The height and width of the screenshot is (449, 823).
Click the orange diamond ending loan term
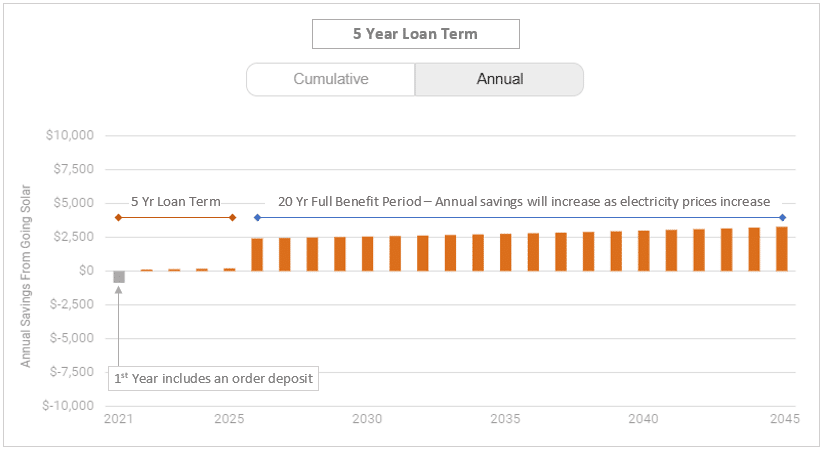[x=232, y=217]
